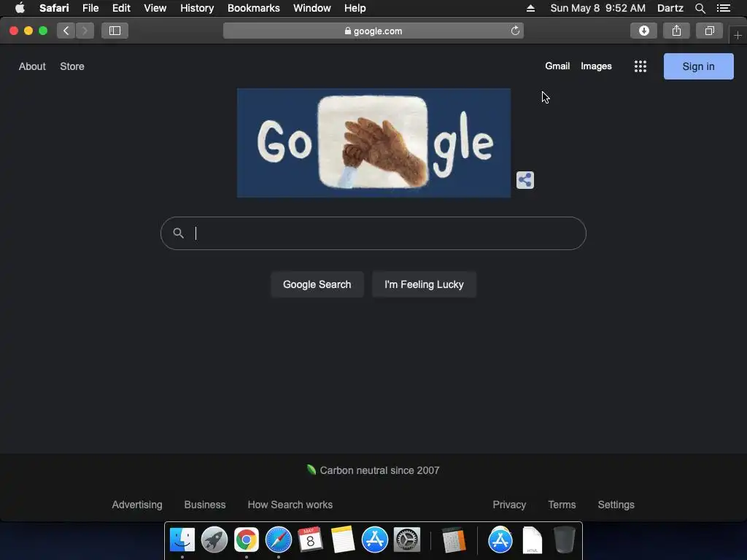Viewport: 747px width, 560px height.
Task: Click the date and time in menu bar
Action: click(x=598, y=8)
